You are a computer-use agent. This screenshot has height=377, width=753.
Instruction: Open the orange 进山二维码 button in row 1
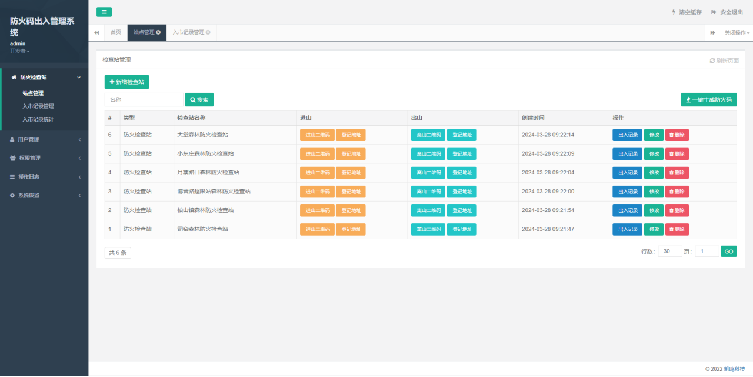point(317,229)
